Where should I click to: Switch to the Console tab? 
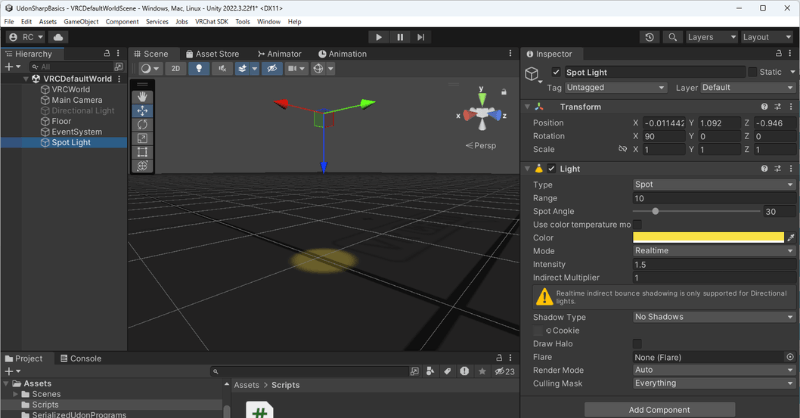point(81,358)
